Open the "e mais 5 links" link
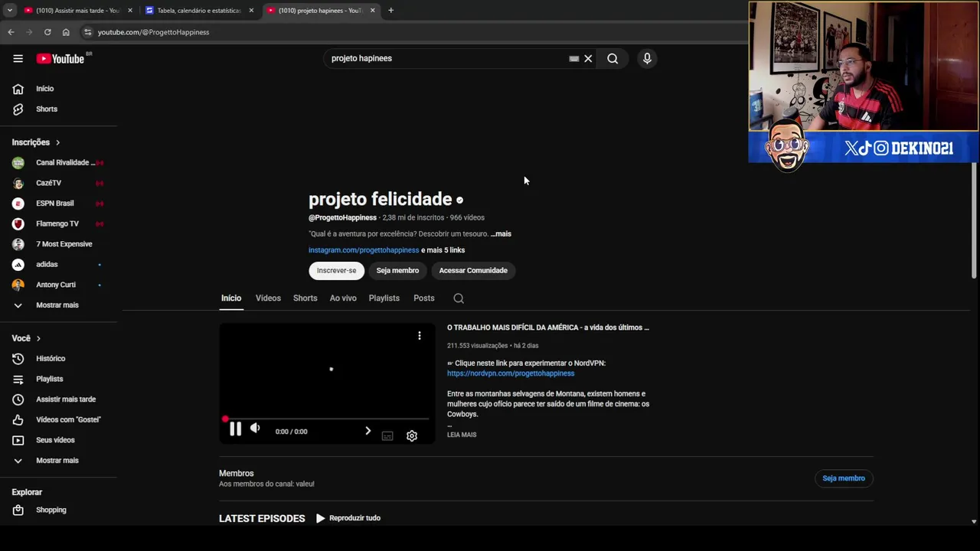Image resolution: width=980 pixels, height=551 pixels. pyautogui.click(x=443, y=250)
